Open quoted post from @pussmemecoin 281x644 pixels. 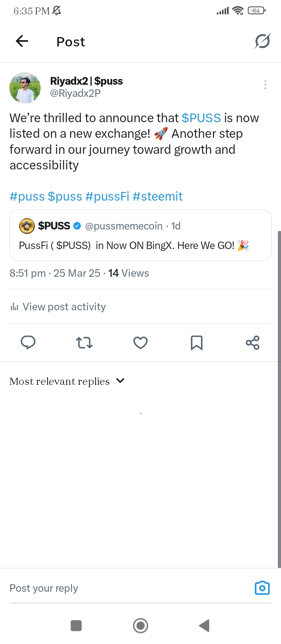(x=140, y=235)
